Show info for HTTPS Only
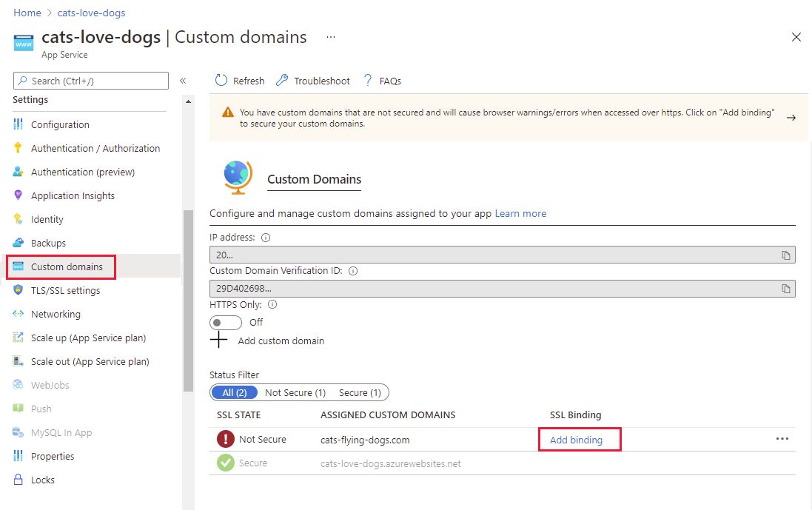This screenshot has height=510, width=812. point(272,304)
